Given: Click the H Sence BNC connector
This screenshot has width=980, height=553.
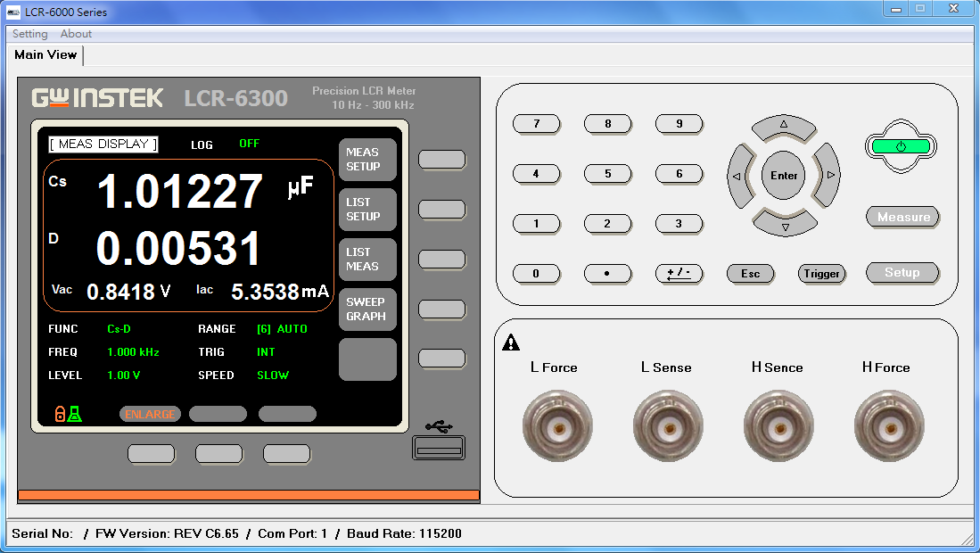Looking at the screenshot, I should point(778,426).
